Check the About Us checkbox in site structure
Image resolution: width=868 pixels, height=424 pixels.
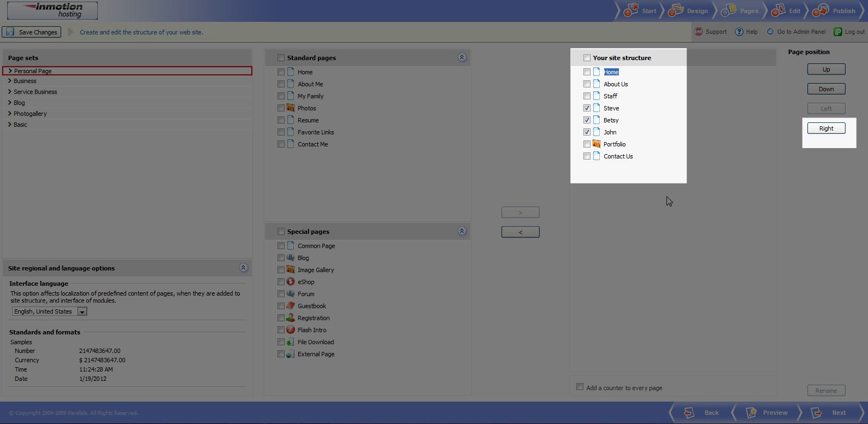click(x=587, y=84)
